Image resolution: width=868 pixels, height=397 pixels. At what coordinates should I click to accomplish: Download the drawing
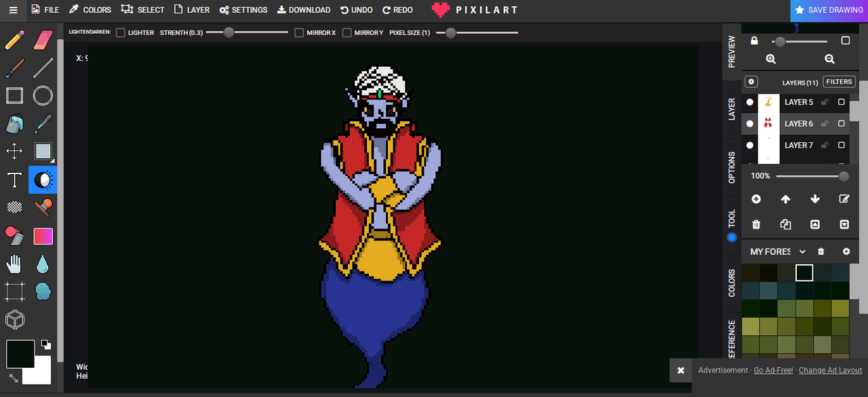(304, 10)
